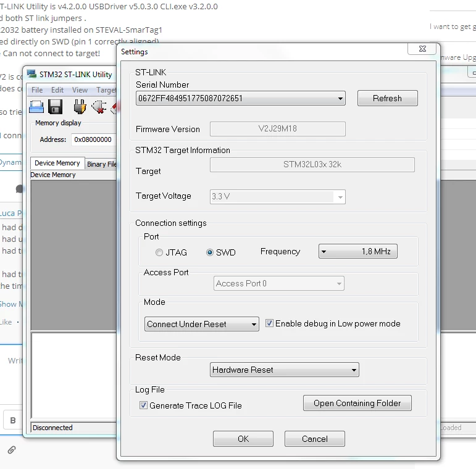Click the connect to target plug icon
This screenshot has height=469, width=476.
[80, 107]
